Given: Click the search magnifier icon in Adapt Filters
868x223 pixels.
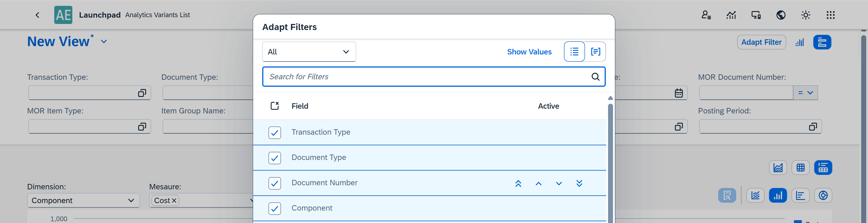Looking at the screenshot, I should point(595,77).
